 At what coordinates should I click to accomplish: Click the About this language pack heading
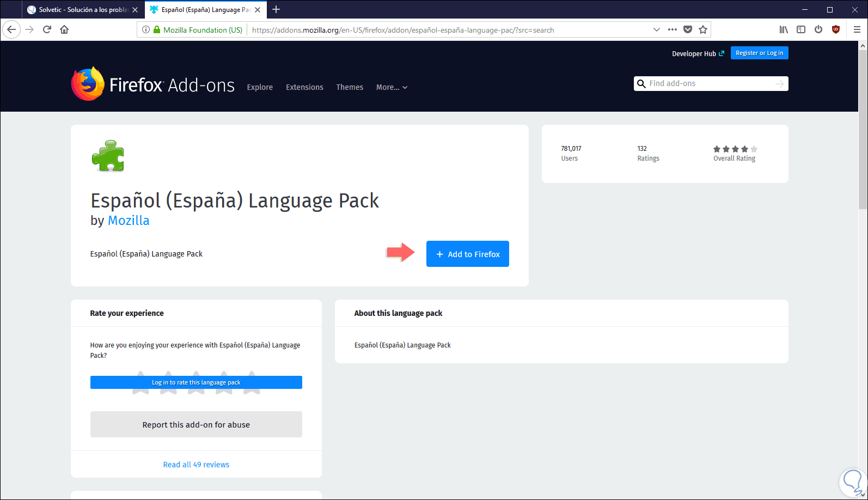398,313
